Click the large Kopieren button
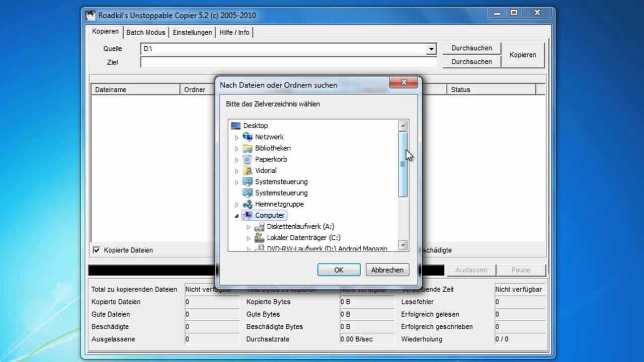The width and height of the screenshot is (644, 362). (x=523, y=55)
